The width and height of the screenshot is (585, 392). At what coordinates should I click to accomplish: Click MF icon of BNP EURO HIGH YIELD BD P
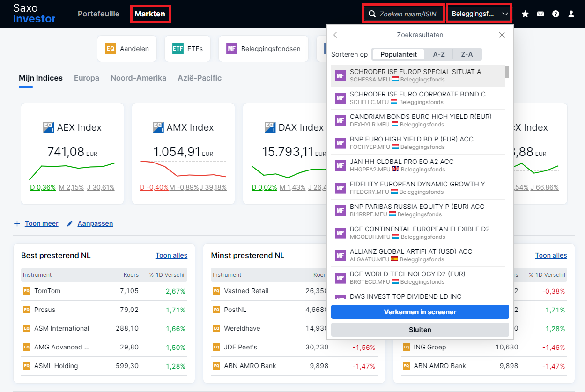click(x=341, y=143)
